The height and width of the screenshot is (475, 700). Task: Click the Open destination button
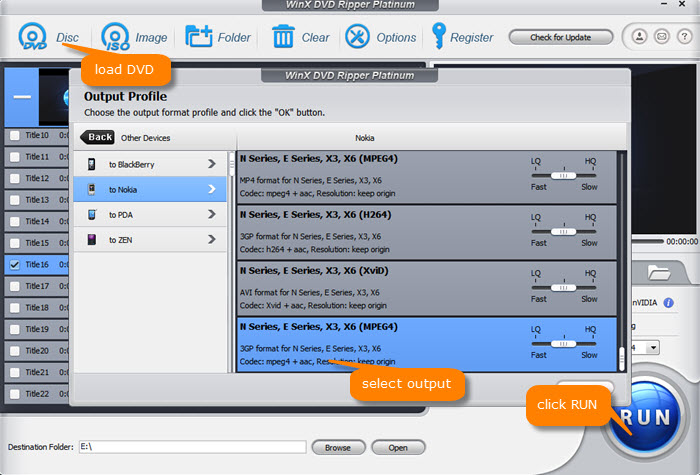point(398,447)
